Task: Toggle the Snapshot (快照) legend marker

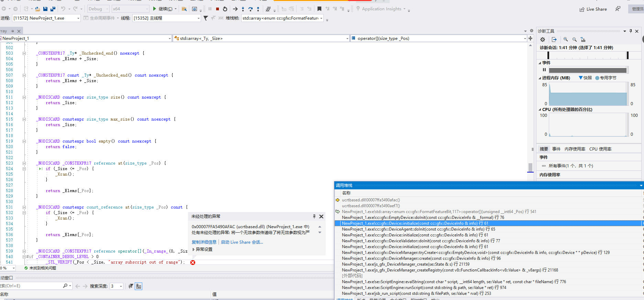Action: [581, 78]
